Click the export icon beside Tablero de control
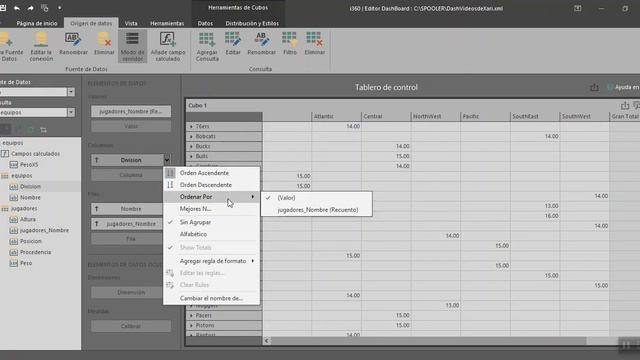This screenshot has height=360, width=640. click(594, 87)
